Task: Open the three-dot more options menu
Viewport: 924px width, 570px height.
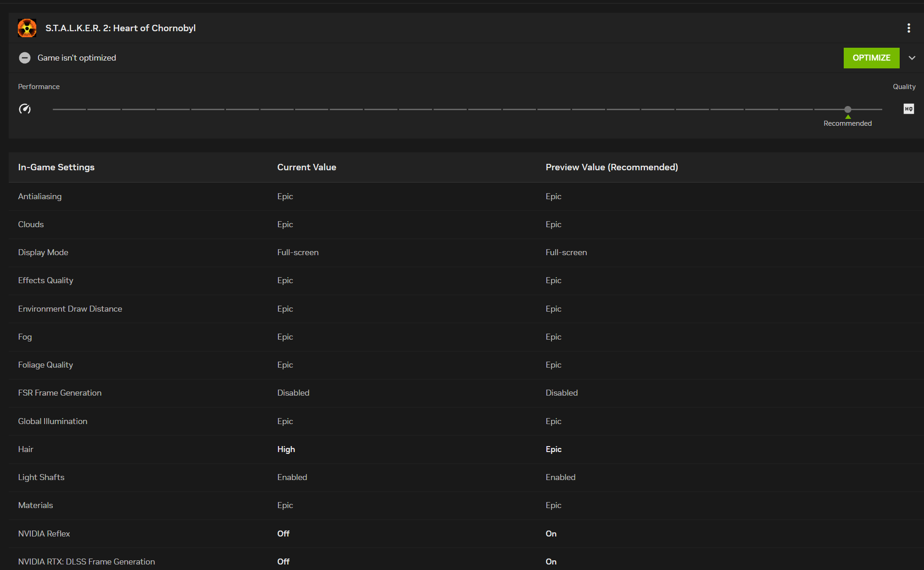Action: click(908, 28)
